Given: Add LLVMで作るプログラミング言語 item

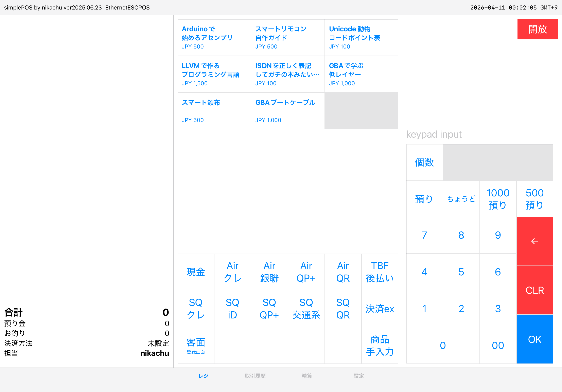Looking at the screenshot, I should coord(214,74).
